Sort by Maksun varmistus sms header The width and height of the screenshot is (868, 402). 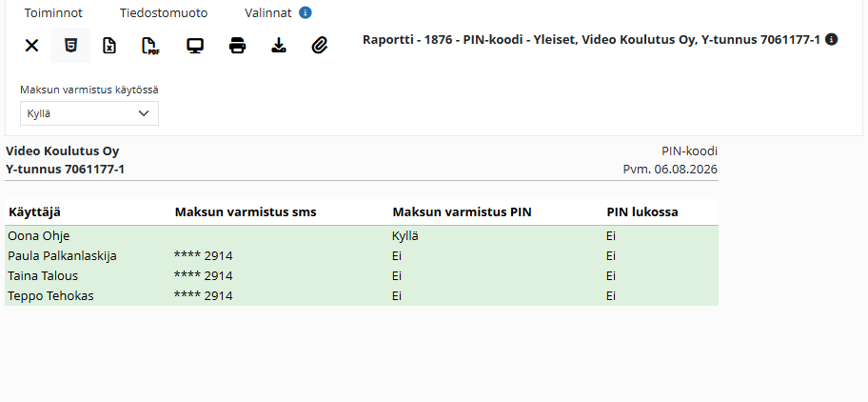[246, 212]
